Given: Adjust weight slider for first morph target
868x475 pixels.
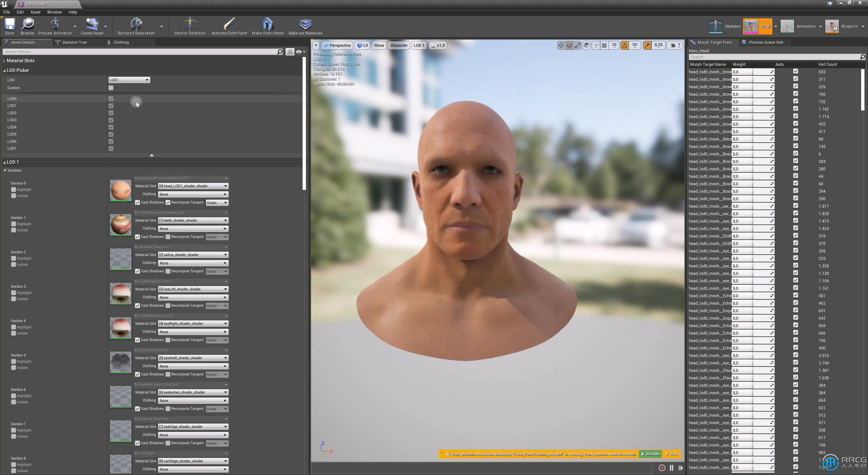Looking at the screenshot, I should click(753, 72).
